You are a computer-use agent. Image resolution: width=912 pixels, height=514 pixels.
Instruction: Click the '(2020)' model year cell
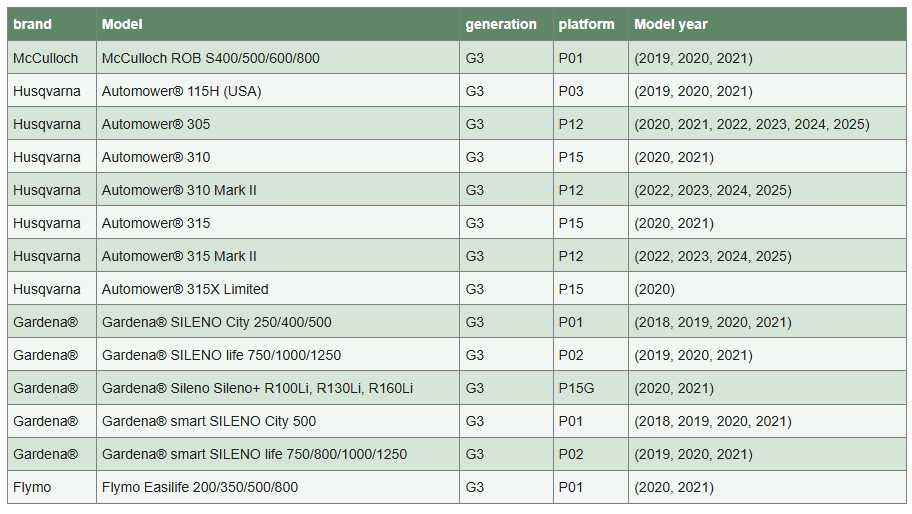pyautogui.click(x=767, y=289)
